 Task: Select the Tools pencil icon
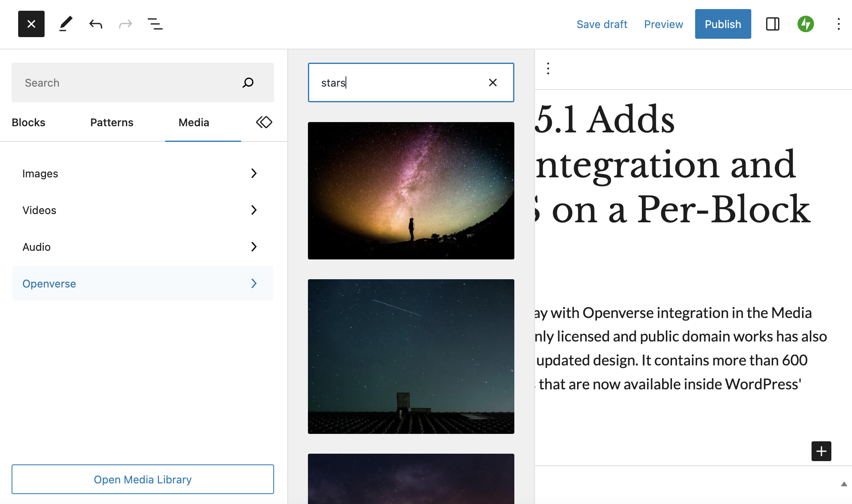pyautogui.click(x=66, y=24)
